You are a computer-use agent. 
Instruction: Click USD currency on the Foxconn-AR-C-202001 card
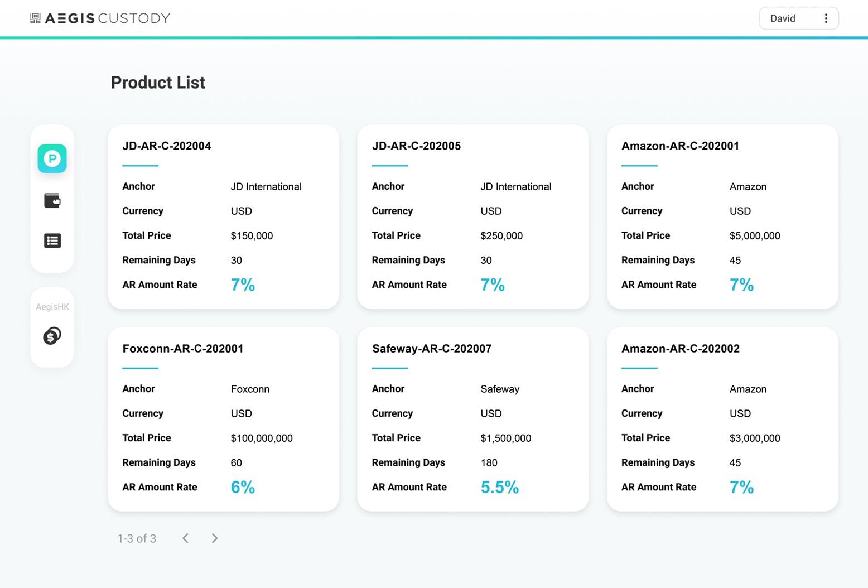click(x=242, y=414)
